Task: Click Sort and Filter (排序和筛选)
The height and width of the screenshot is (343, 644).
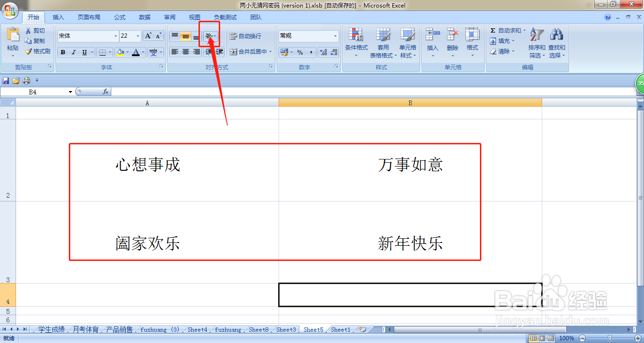Action: (x=537, y=42)
